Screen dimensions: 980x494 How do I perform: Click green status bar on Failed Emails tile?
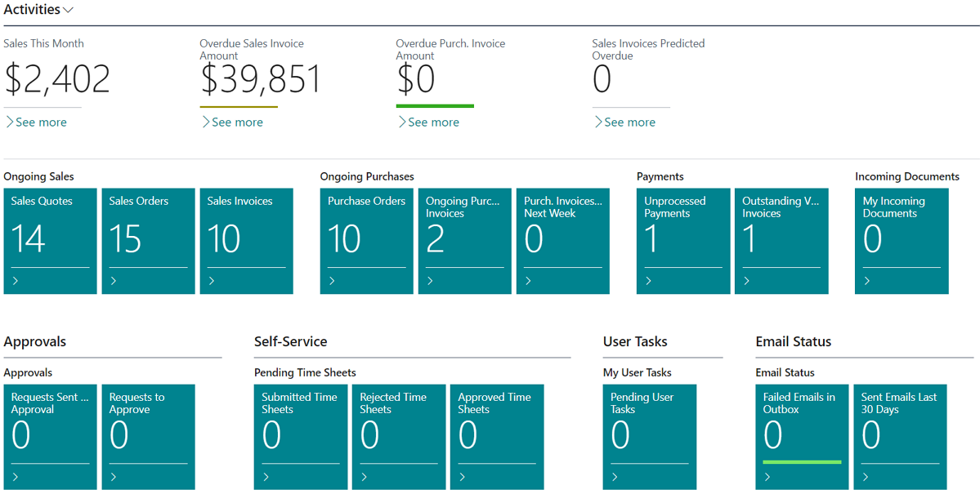(802, 462)
